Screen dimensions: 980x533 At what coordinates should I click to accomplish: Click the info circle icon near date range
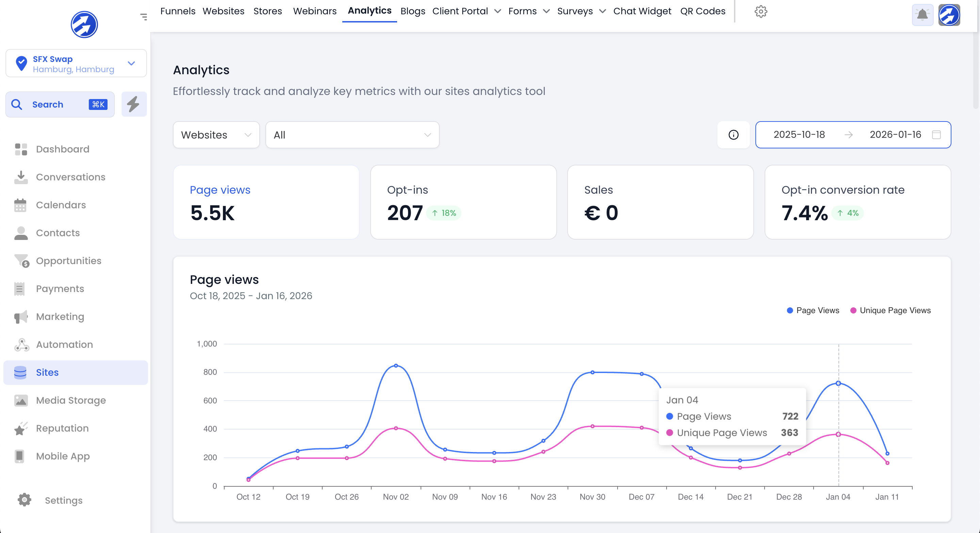(x=733, y=135)
